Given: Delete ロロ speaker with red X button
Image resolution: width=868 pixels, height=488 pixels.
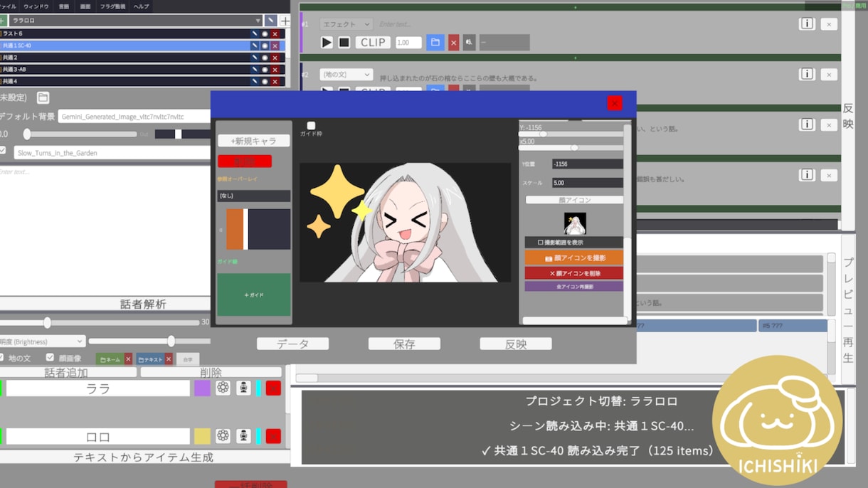Looking at the screenshot, I should pyautogui.click(x=273, y=436).
